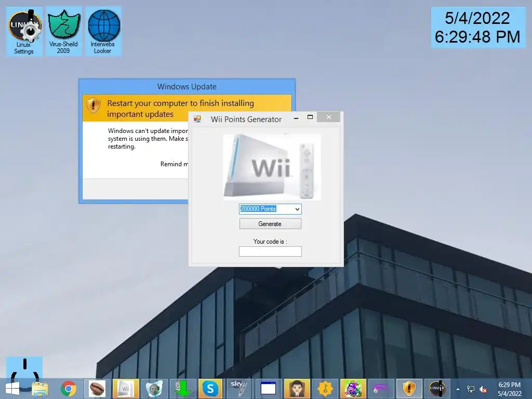Click the muted volume tray icon

pos(483,389)
